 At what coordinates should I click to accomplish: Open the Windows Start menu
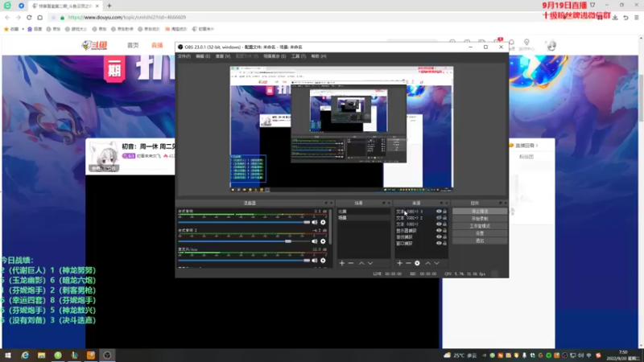8,355
